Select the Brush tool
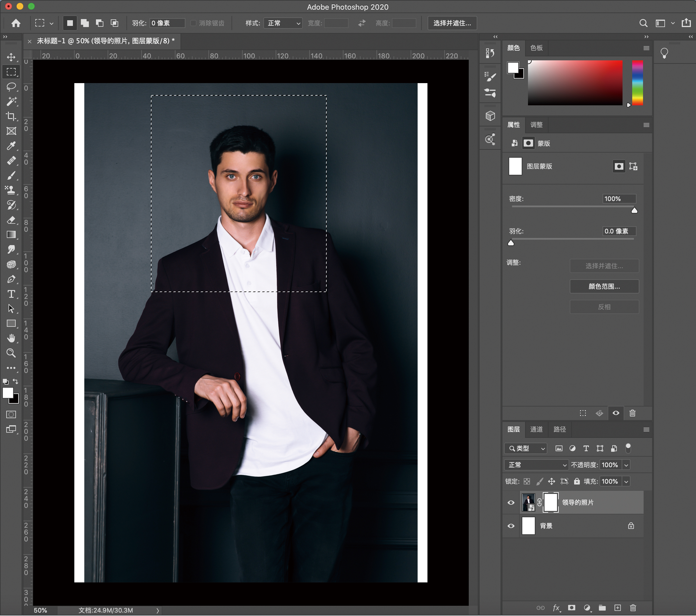 tap(11, 176)
